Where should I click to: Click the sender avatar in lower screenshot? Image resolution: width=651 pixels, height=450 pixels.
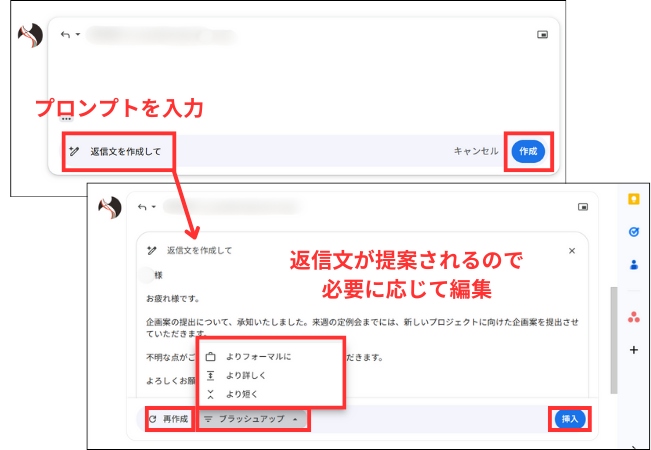[x=110, y=207]
